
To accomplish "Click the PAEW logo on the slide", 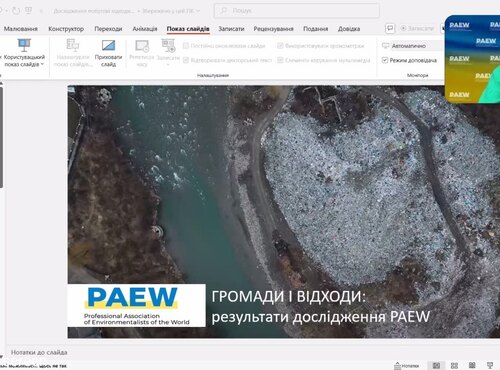I will (x=137, y=305).
